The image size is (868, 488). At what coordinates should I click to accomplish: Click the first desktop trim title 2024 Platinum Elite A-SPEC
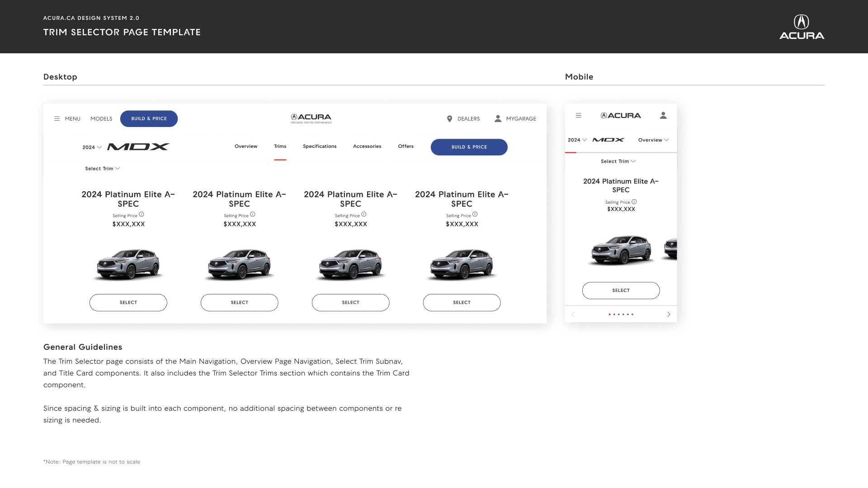tap(128, 199)
